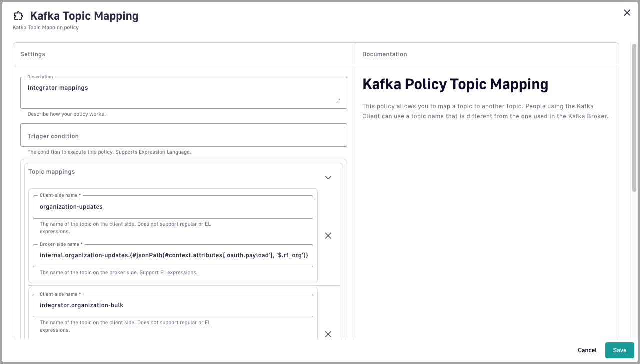Viewport: 640px width, 364px height.
Task: Delete the integrator.organization-bulk mapping entry
Action: coord(328,334)
